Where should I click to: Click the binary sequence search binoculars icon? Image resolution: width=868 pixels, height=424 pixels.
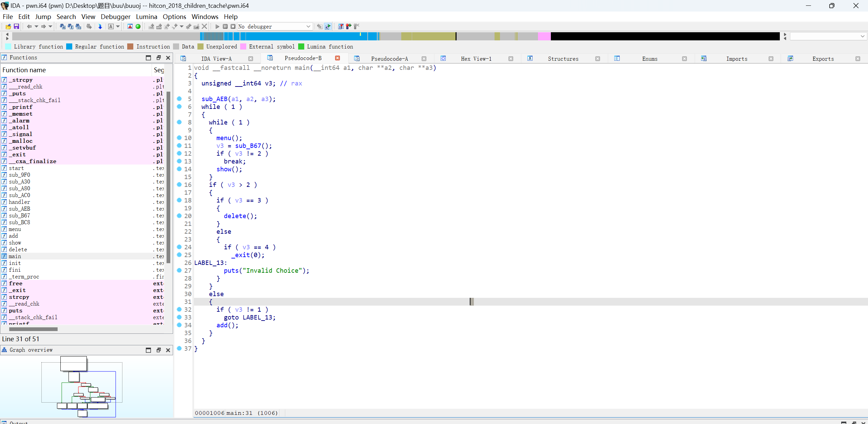tap(78, 26)
